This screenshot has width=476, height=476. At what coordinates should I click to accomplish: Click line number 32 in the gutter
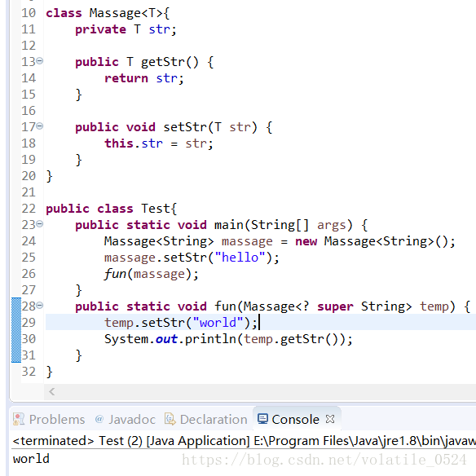click(29, 372)
